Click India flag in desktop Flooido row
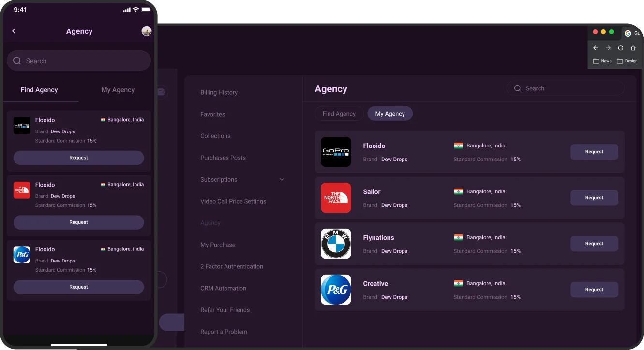The height and width of the screenshot is (350, 644). point(458,146)
